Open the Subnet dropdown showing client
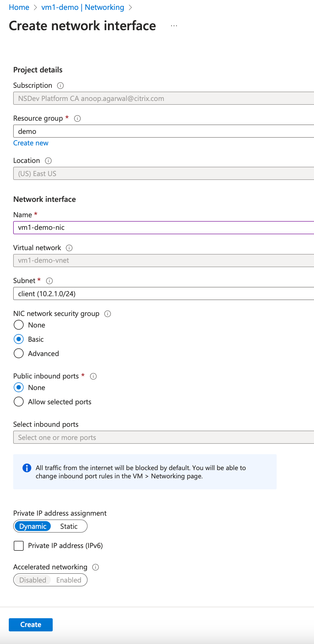The width and height of the screenshot is (314, 644). pyautogui.click(x=164, y=293)
